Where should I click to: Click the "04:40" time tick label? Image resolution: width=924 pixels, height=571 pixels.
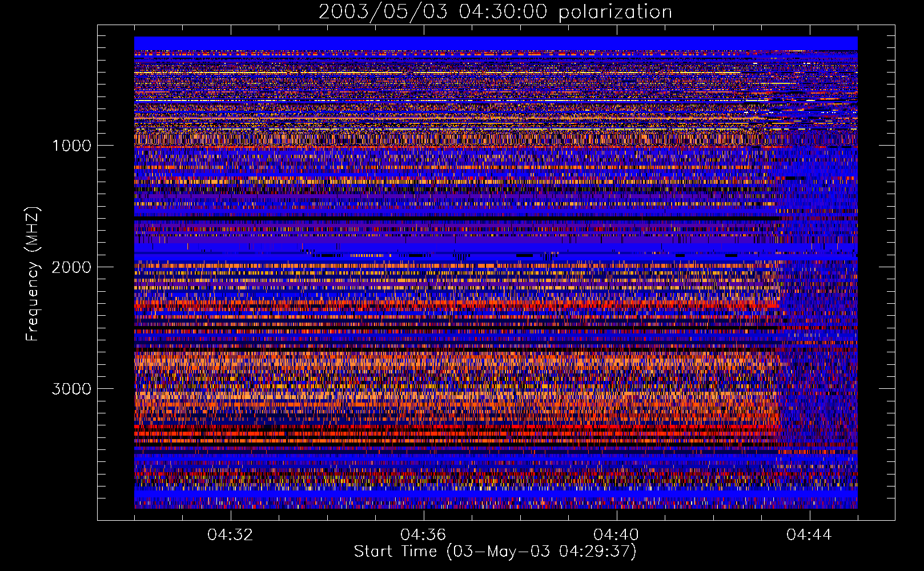616,535
